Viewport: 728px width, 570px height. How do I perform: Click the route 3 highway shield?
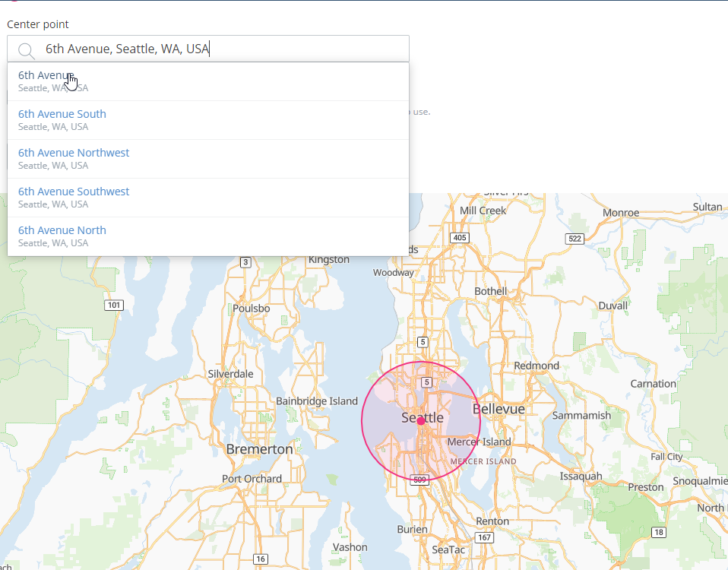click(x=245, y=262)
